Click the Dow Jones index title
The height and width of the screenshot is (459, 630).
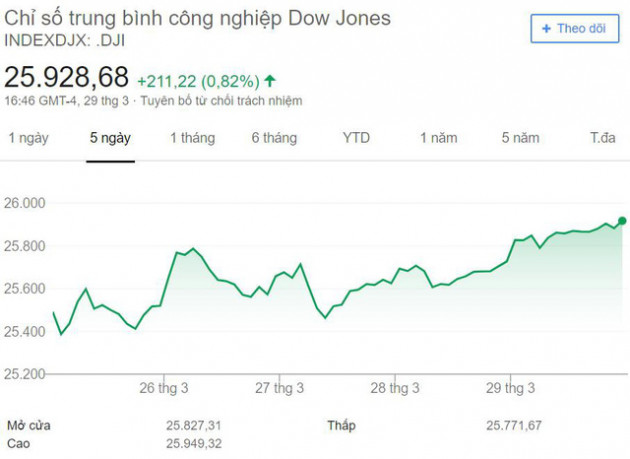pyautogui.click(x=198, y=20)
